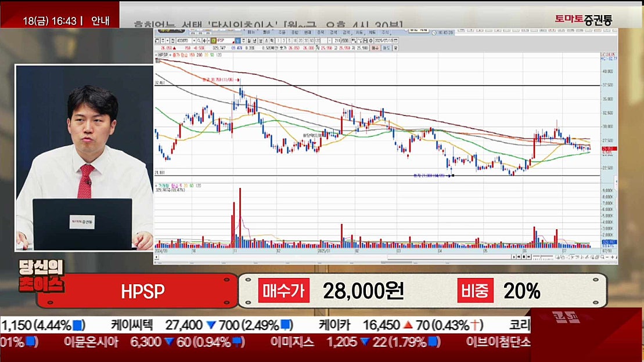
Task: Click the search magnifier beside stock code
Action: 199,41
